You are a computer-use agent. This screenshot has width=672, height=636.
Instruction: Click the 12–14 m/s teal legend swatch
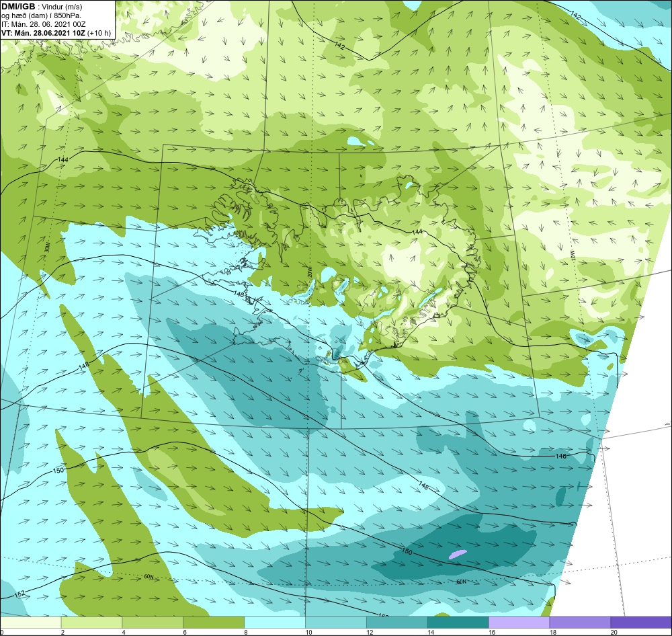click(x=397, y=622)
